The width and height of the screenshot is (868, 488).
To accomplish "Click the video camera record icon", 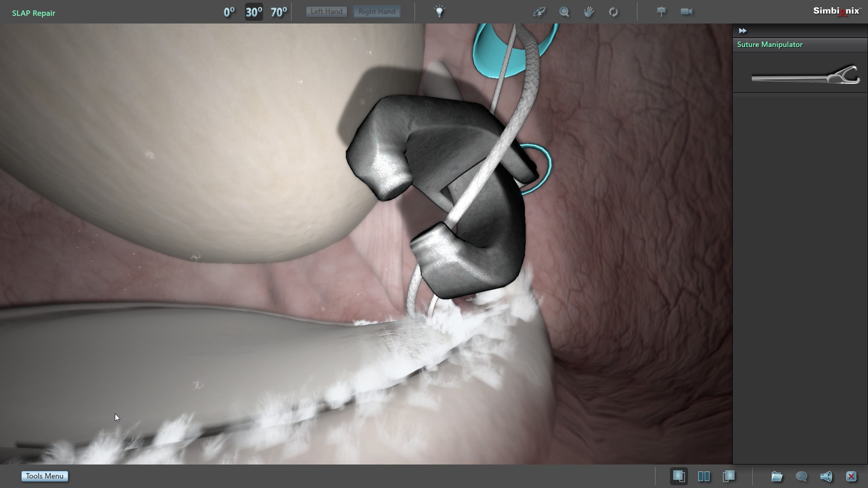I will tap(686, 12).
